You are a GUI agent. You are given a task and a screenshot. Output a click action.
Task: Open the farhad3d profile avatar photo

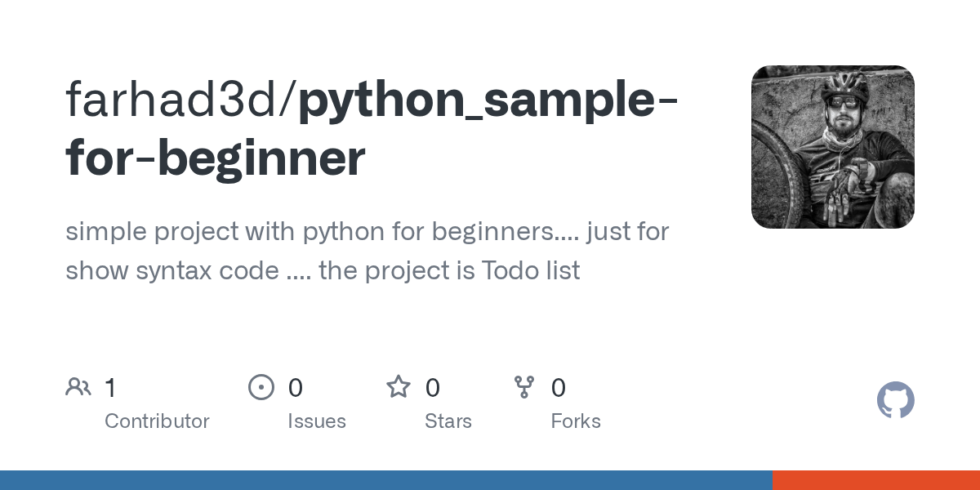pos(832,147)
